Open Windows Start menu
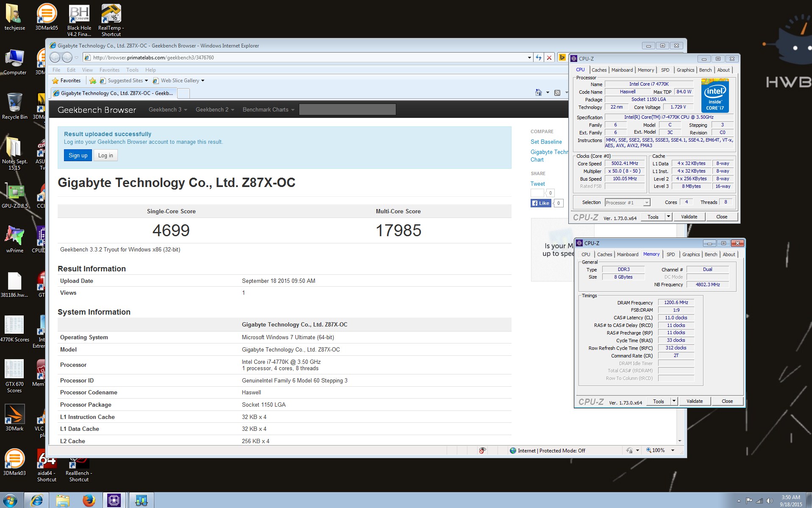Image resolution: width=812 pixels, height=508 pixels. click(x=10, y=500)
